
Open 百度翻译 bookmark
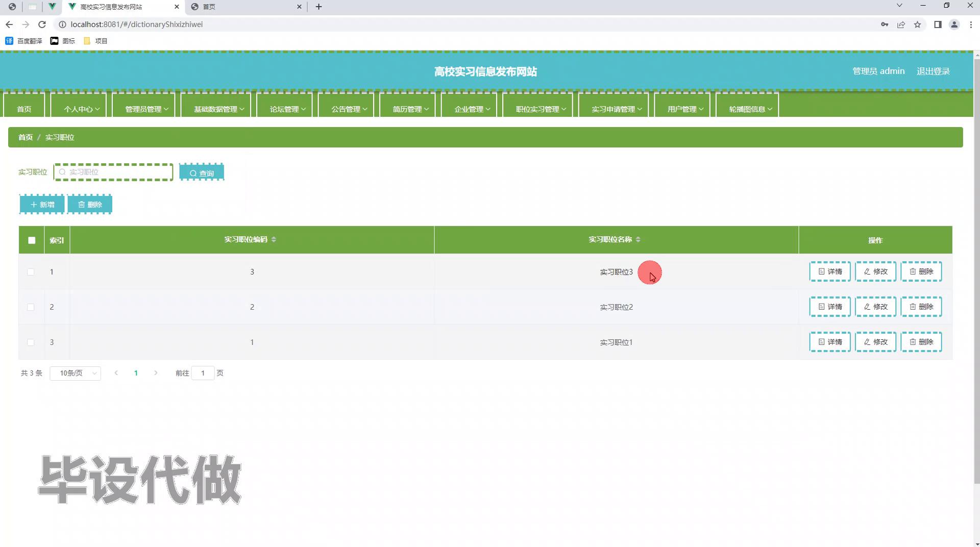point(23,41)
